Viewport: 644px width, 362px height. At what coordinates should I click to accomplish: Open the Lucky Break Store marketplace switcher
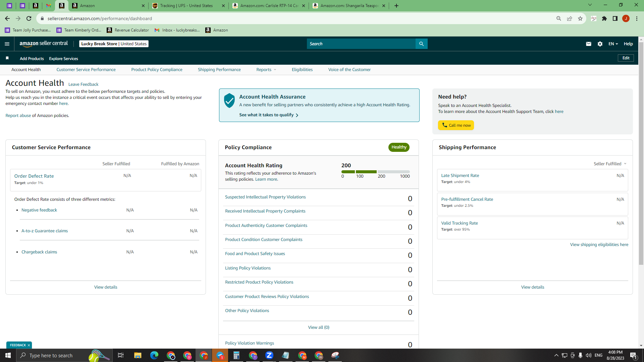coord(114,44)
